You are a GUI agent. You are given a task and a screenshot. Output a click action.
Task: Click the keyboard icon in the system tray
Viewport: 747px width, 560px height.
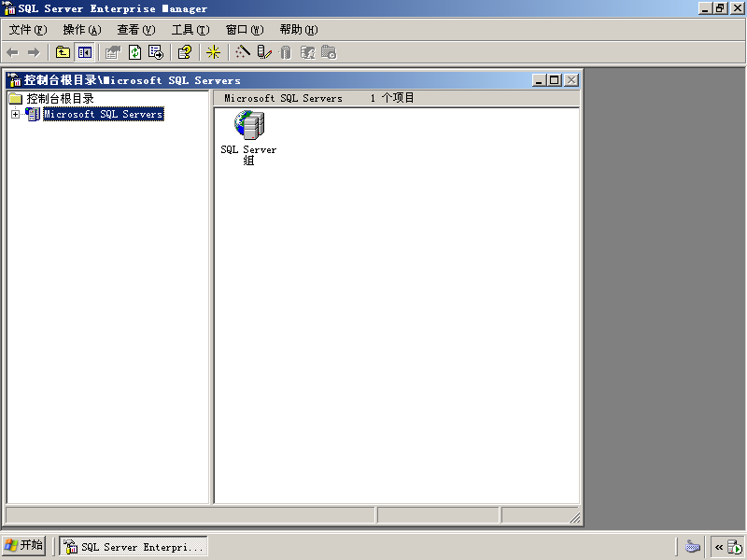coord(692,546)
